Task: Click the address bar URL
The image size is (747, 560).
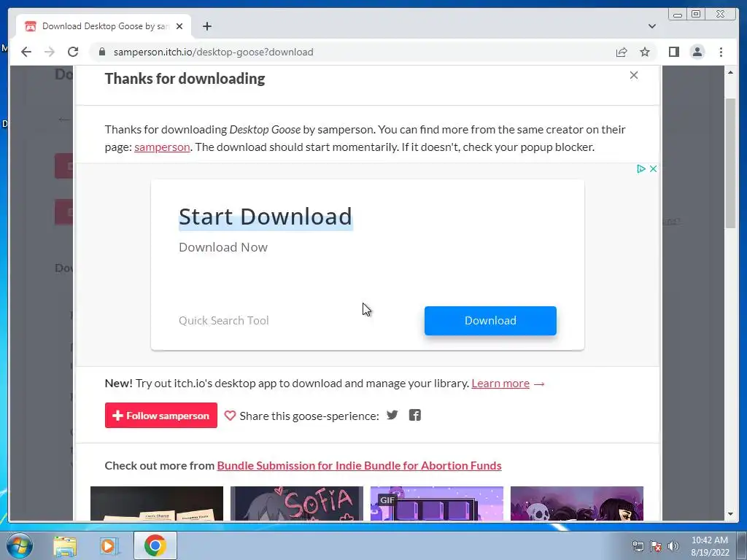Action: coord(214,52)
